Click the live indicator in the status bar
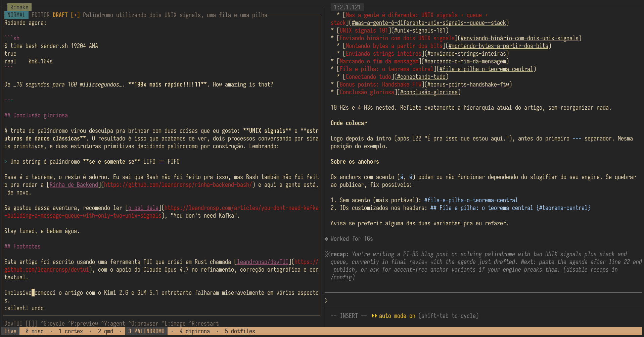Viewport: 644px width, 337px height. point(10,331)
